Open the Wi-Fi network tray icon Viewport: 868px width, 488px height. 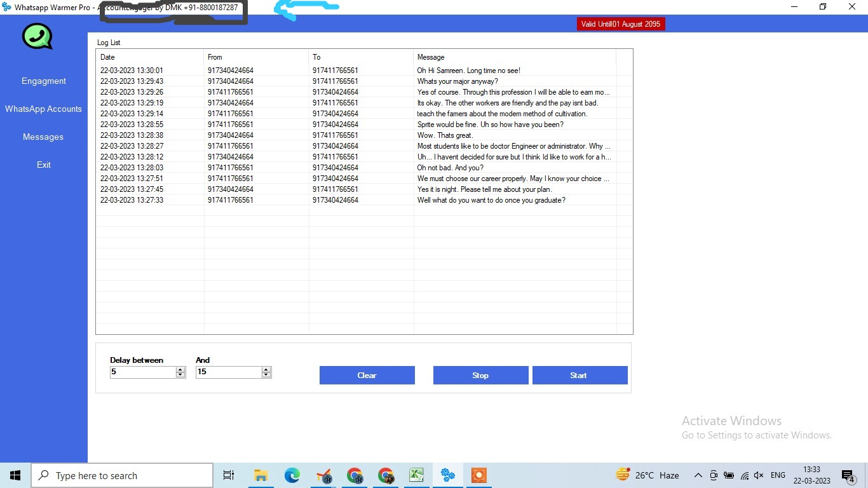coord(744,475)
